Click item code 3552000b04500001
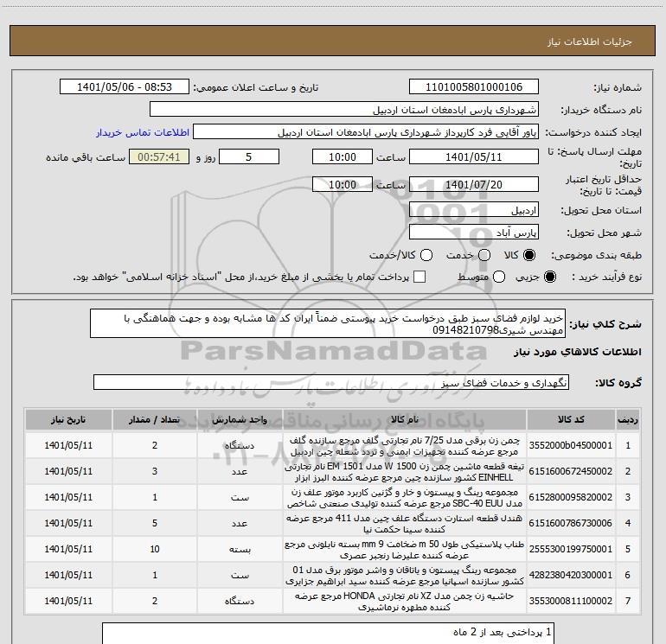Screen dimensions: 666x644 571,445
